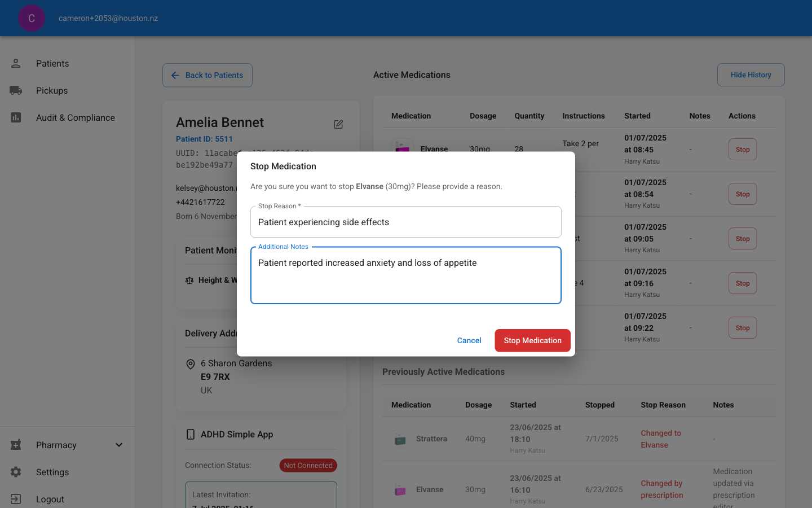Confirm with the red Stop Medication button
Screen dimensions: 812x508
click(532, 340)
